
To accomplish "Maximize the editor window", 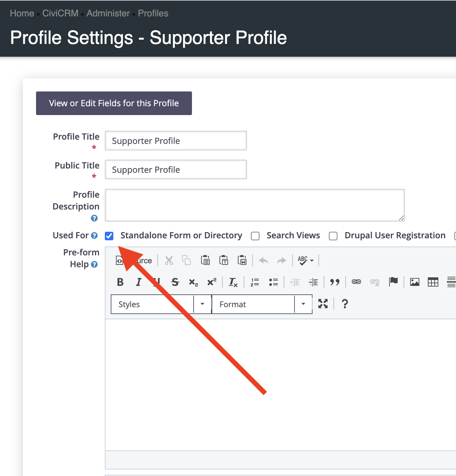I will 323,304.
